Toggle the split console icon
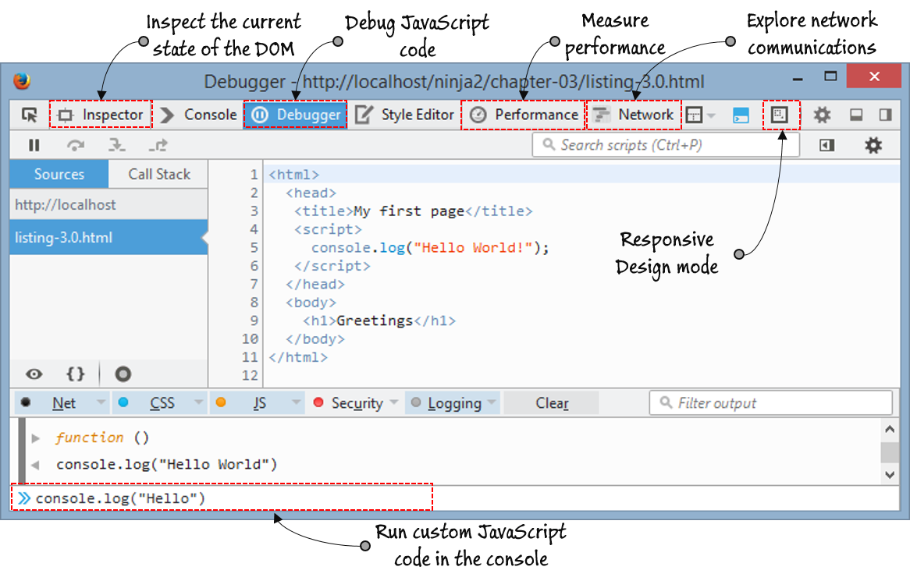 tap(741, 115)
